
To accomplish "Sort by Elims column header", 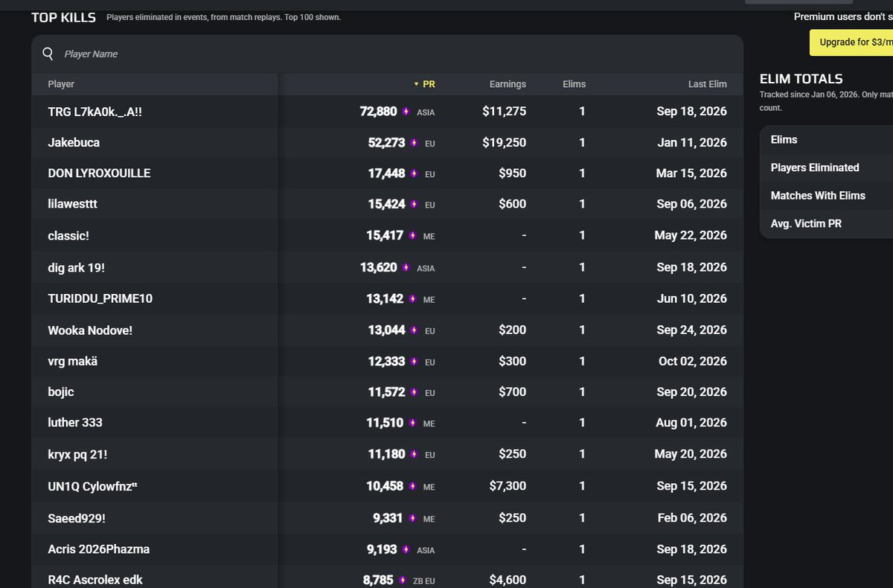I will [574, 84].
